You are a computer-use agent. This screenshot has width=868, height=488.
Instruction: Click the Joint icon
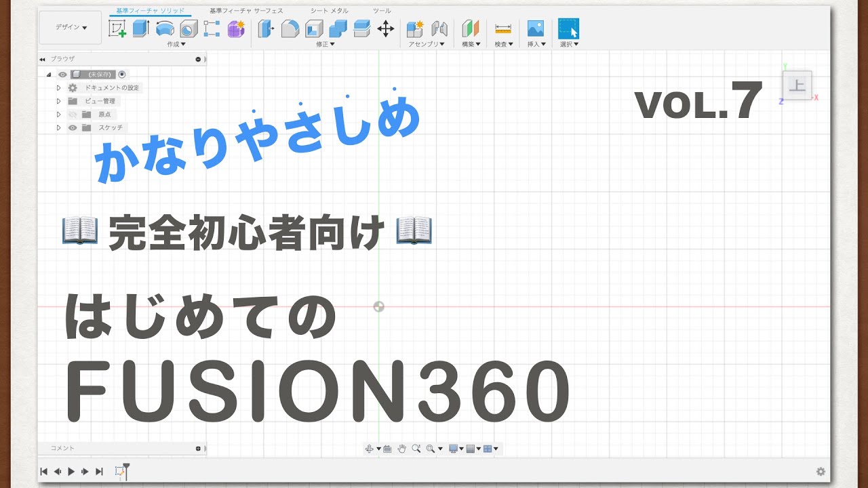439,28
